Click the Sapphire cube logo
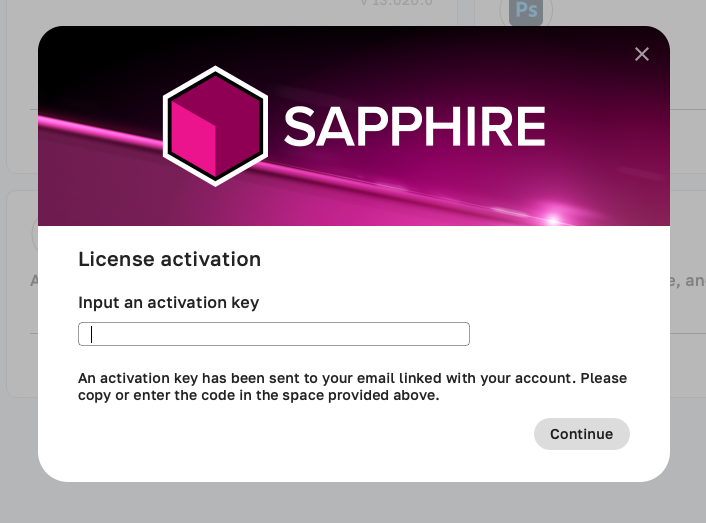The image size is (706, 523). coord(215,126)
